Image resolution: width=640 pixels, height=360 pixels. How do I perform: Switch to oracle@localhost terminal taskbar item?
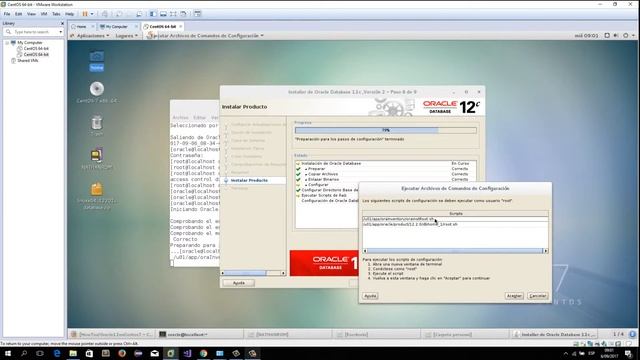click(x=200, y=334)
